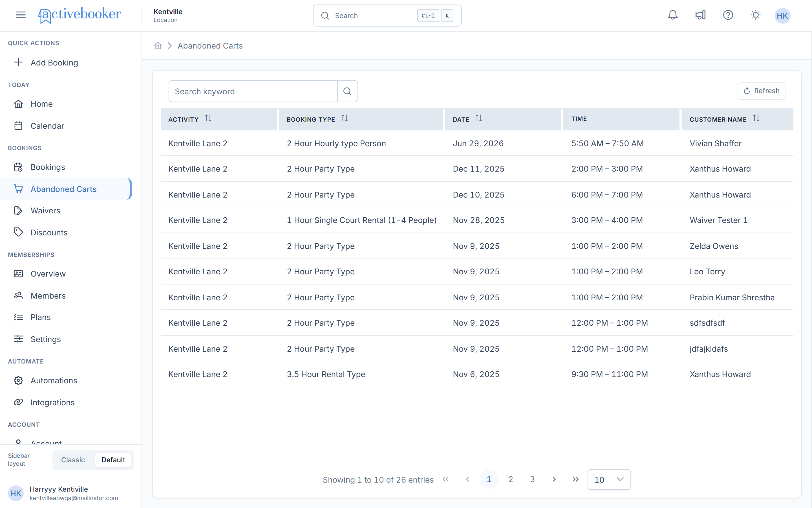Switch sidebar layout to Classic

point(73,460)
